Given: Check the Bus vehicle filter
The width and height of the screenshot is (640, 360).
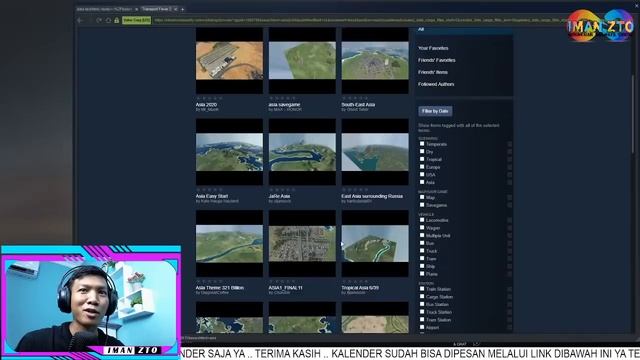Looking at the screenshot, I should (x=422, y=243).
